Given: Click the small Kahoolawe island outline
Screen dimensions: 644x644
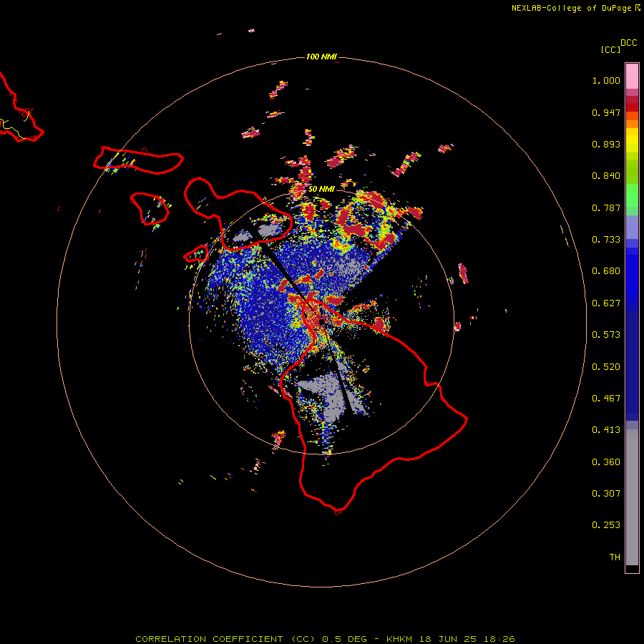Looking at the screenshot, I should click(x=196, y=254).
